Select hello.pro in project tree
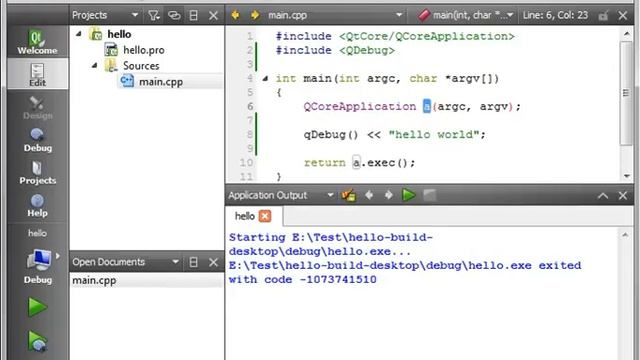 click(144, 50)
